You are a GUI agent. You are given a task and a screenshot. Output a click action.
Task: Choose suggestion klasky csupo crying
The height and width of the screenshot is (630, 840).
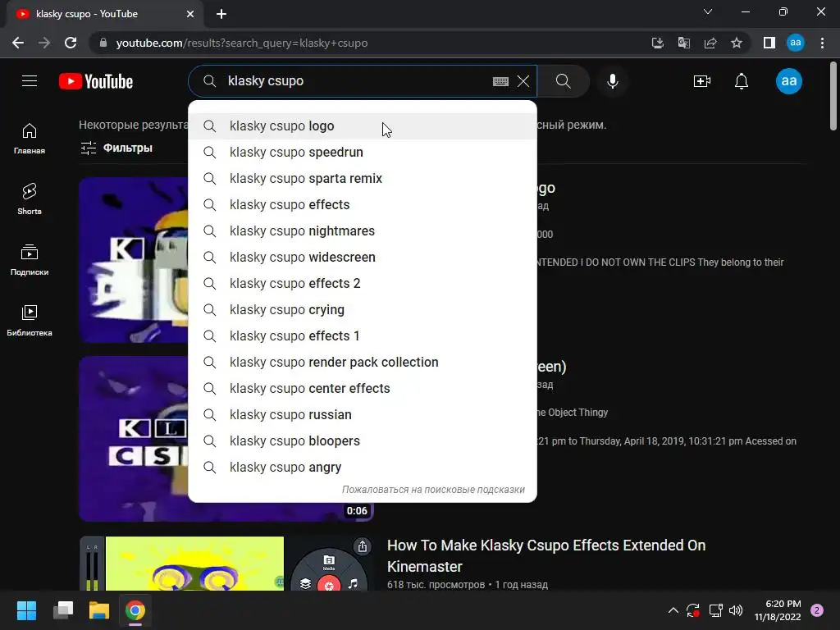pyautogui.click(x=363, y=309)
